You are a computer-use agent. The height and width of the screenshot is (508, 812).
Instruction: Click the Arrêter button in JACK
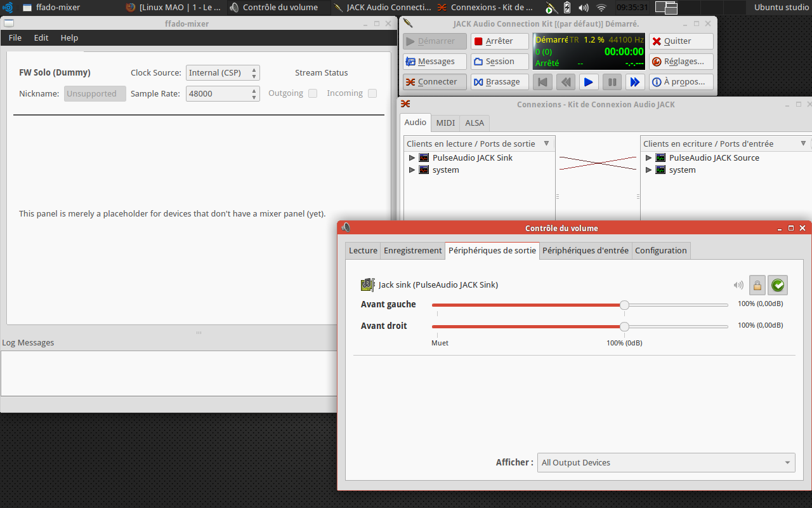pos(500,41)
